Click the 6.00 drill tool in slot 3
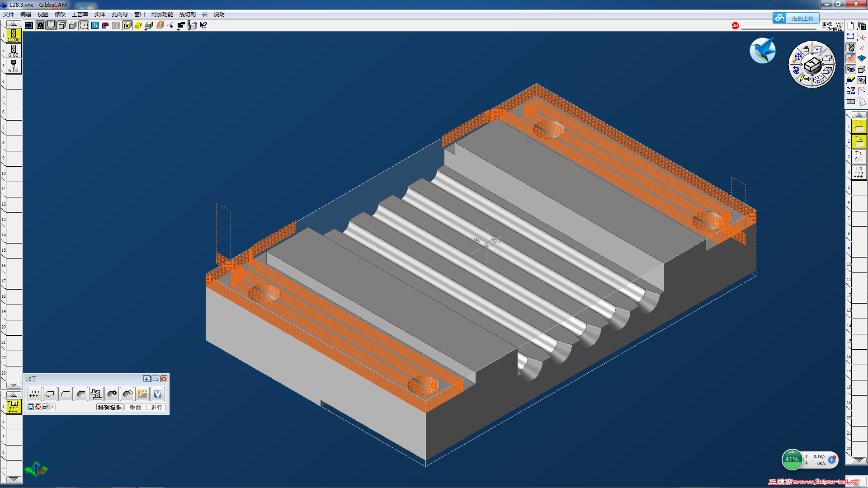The width and height of the screenshot is (868, 488). click(14, 66)
